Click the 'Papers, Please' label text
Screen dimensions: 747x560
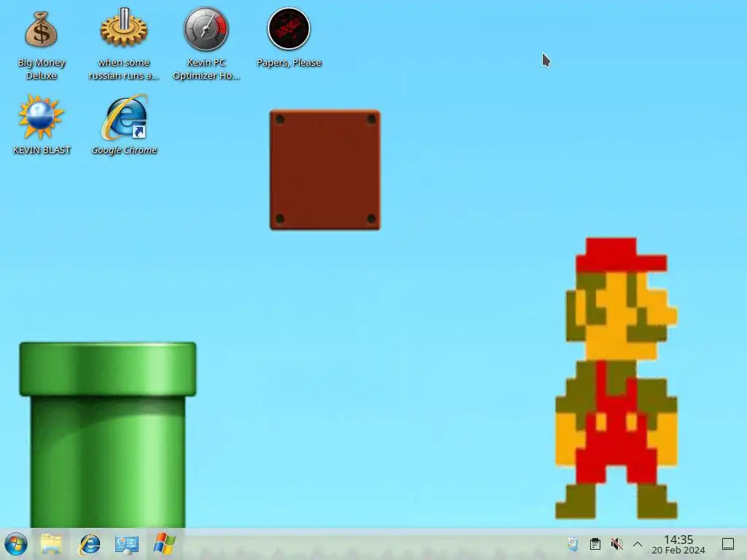tap(289, 63)
